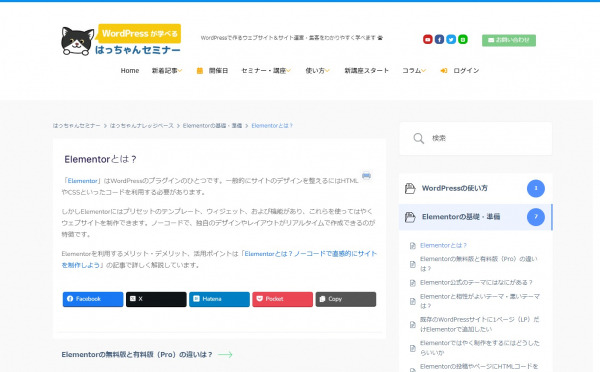Open sidebar 既存のWordPressサイトに1ページ(LP) item

click(479, 324)
